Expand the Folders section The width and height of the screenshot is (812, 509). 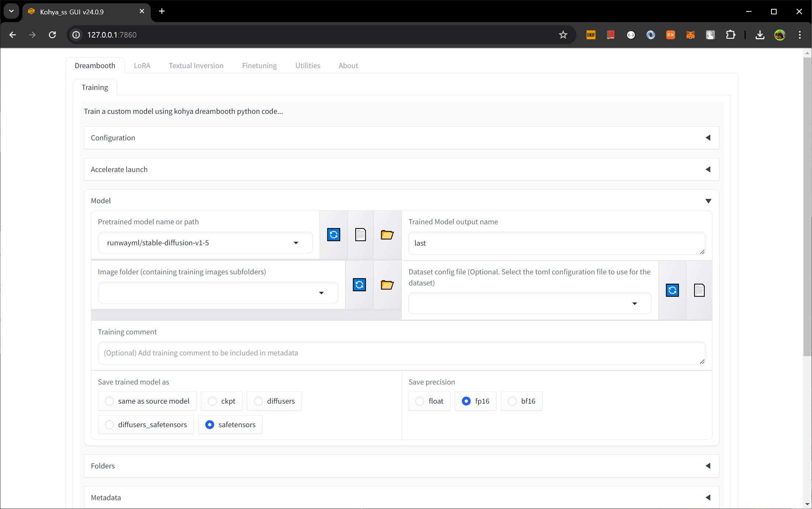coord(401,466)
